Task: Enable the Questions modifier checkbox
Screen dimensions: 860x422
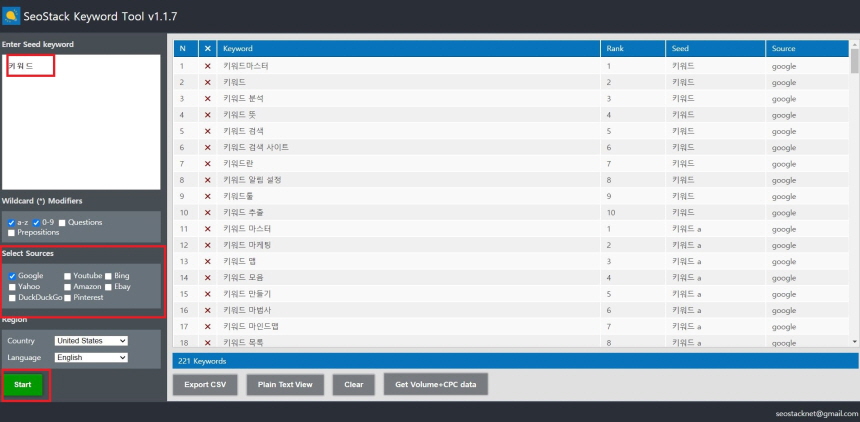Action: pyautogui.click(x=62, y=223)
